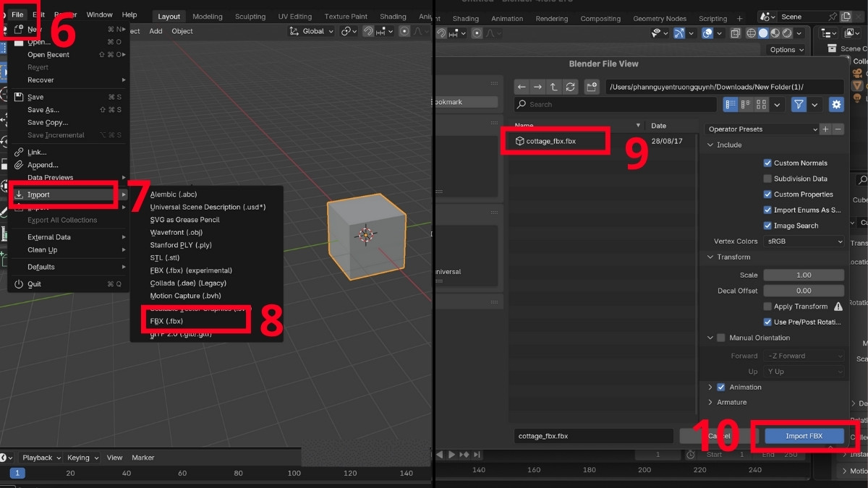Click the add operator preset plus icon

(x=825, y=129)
